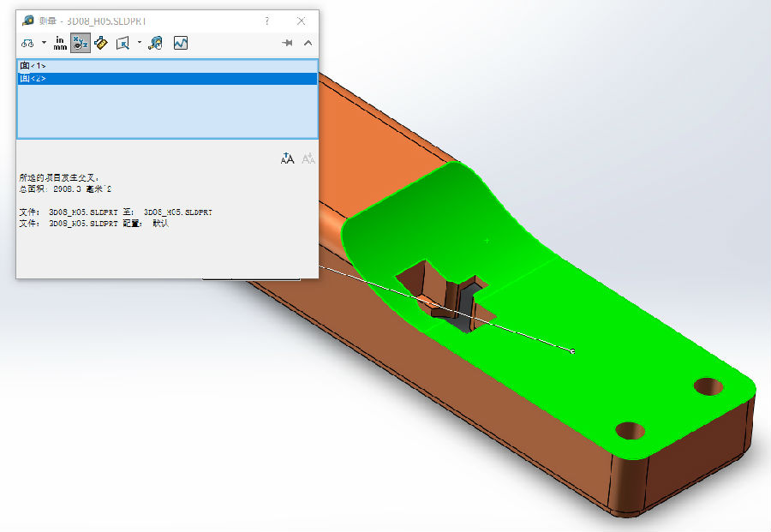
Task: Open the measurement history icon
Action: 155,43
